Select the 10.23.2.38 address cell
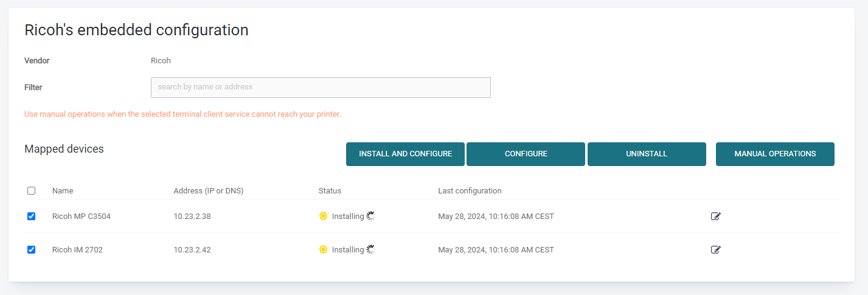Image resolution: width=868 pixels, height=295 pixels. (x=192, y=216)
